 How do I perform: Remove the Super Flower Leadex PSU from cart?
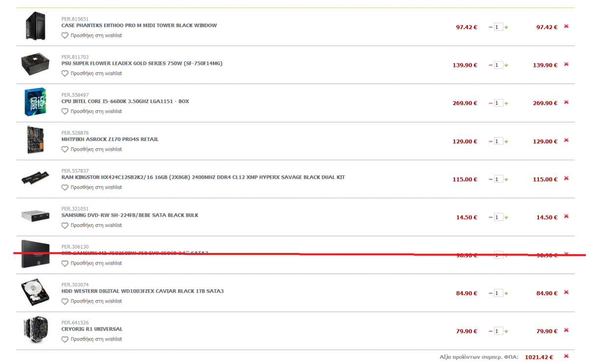(566, 64)
